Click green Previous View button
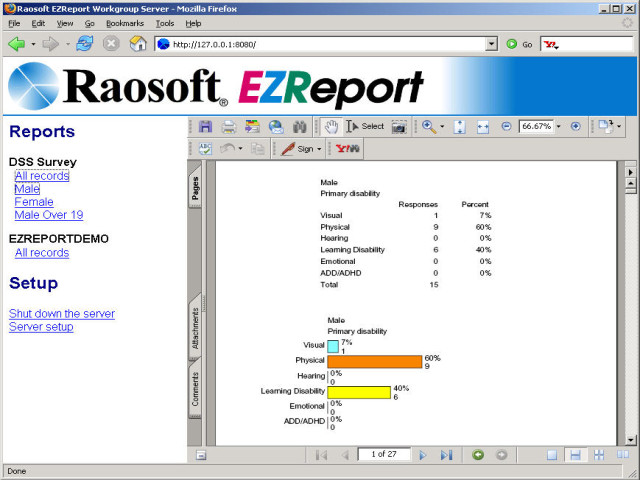 point(478,455)
